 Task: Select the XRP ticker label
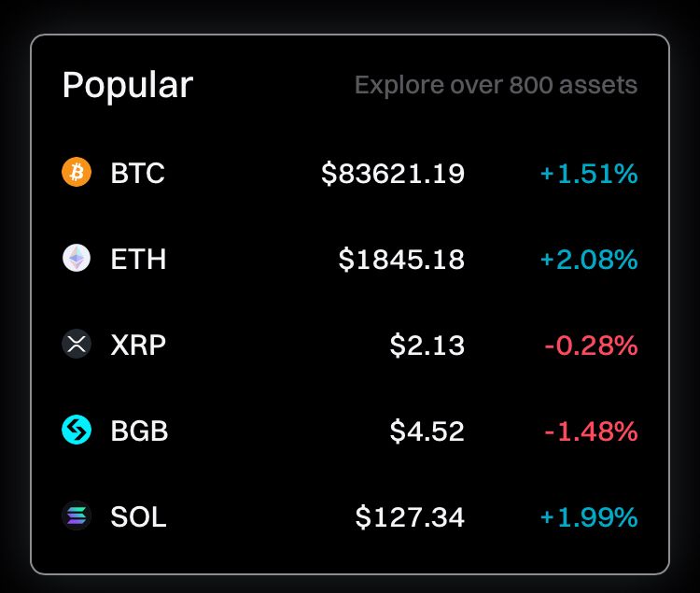(x=138, y=345)
